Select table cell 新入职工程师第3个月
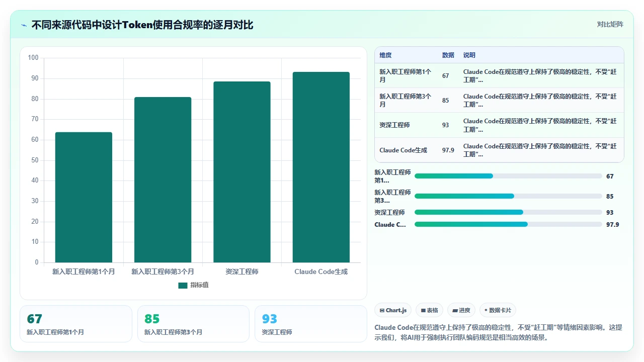This screenshot has width=644, height=362. 406,100
